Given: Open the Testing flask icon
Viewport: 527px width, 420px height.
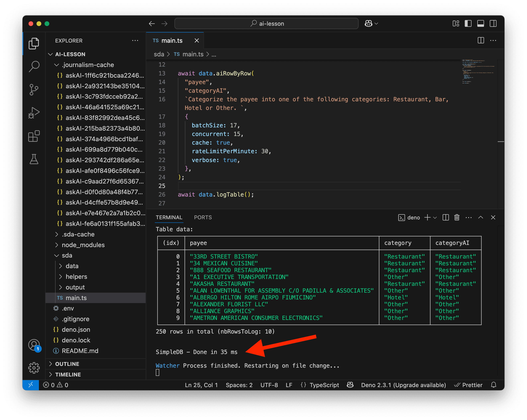Looking at the screenshot, I should click(x=34, y=159).
